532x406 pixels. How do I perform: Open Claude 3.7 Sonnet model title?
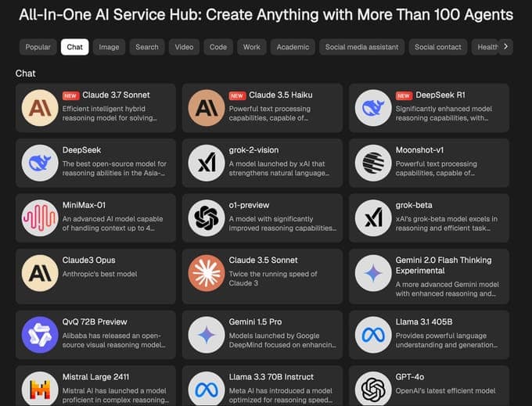coord(116,95)
